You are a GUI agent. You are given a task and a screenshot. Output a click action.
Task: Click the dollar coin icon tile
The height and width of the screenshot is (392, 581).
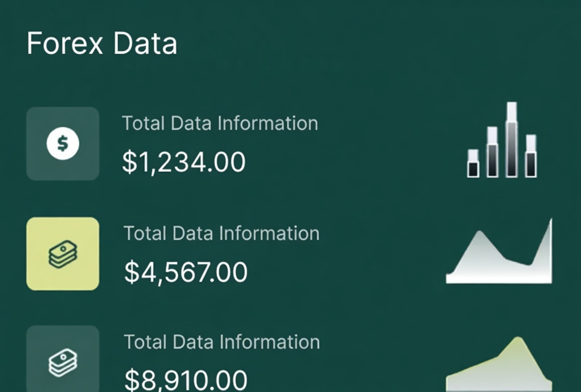point(63,144)
